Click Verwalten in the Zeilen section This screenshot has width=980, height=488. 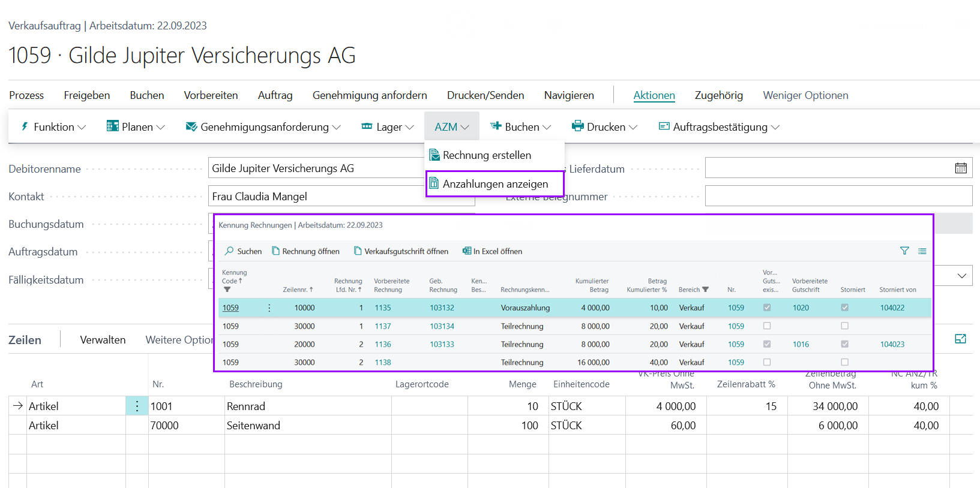coord(103,340)
